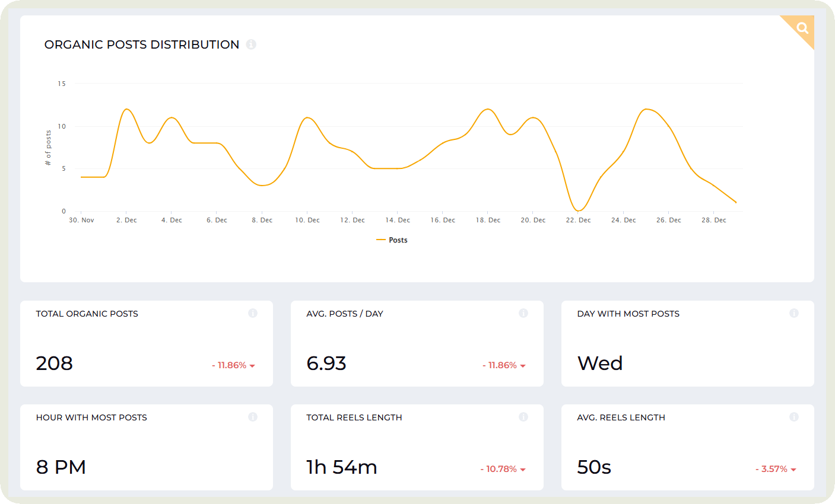The width and height of the screenshot is (835, 504).
Task: Click the decline arrow next to -3.57%
Action: pos(795,469)
